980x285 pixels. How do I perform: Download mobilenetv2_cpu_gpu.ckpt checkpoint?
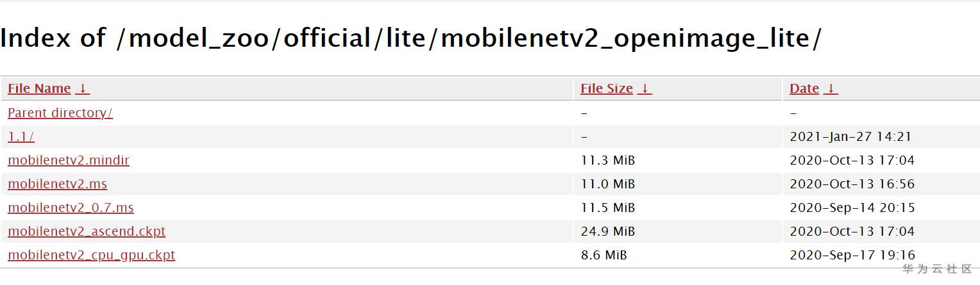[x=91, y=255]
